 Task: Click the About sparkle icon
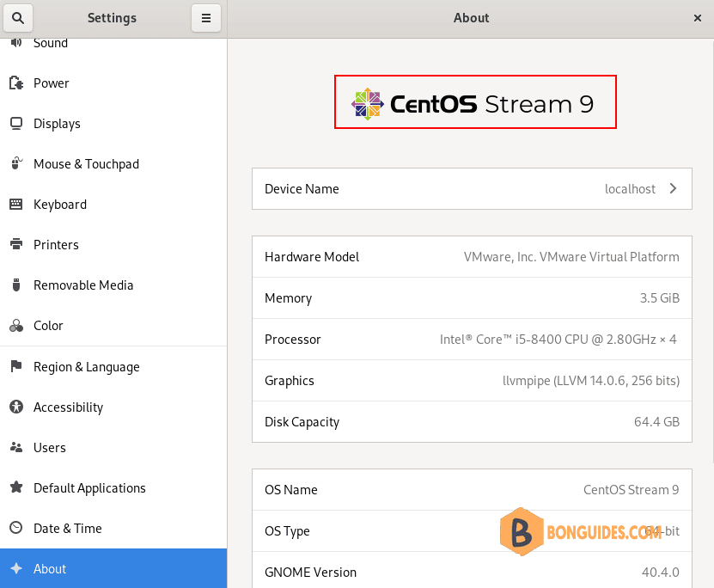(x=16, y=568)
